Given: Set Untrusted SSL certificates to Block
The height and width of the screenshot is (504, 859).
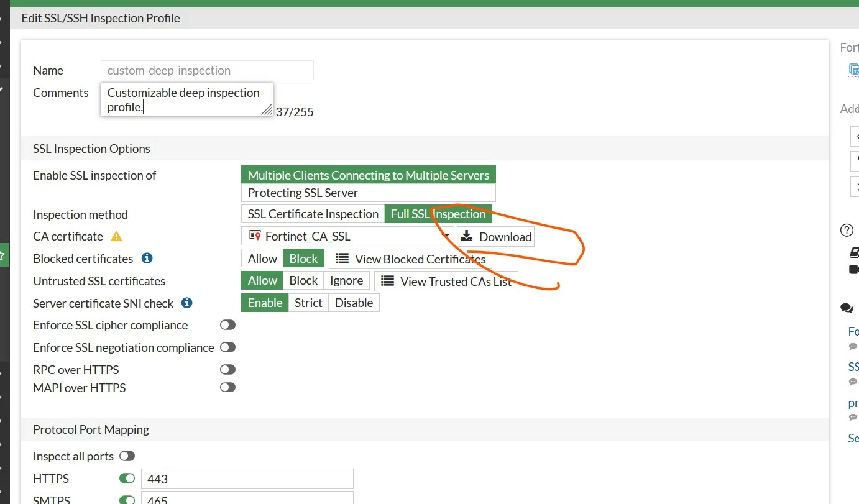Looking at the screenshot, I should point(303,280).
